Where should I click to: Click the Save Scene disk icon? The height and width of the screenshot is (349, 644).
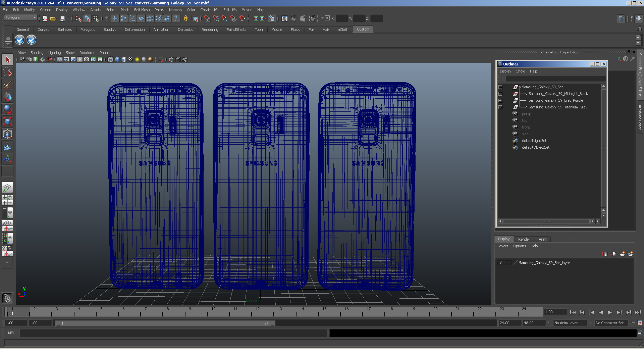point(62,18)
